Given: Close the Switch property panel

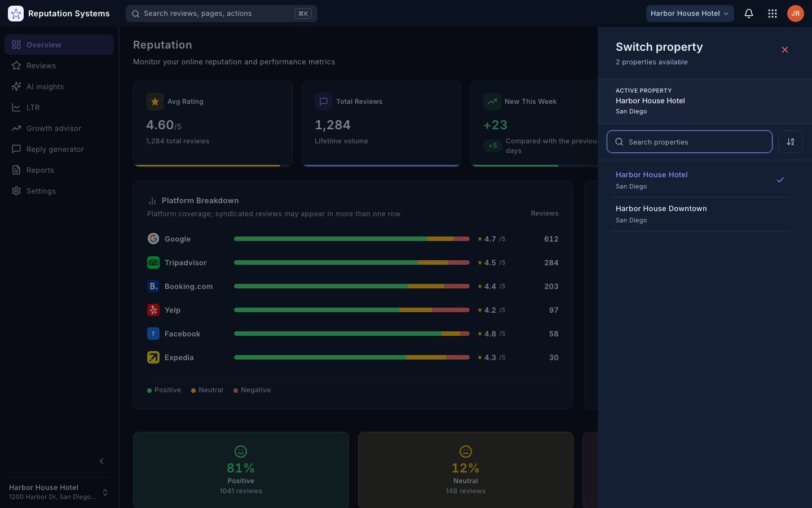Looking at the screenshot, I should (x=785, y=50).
